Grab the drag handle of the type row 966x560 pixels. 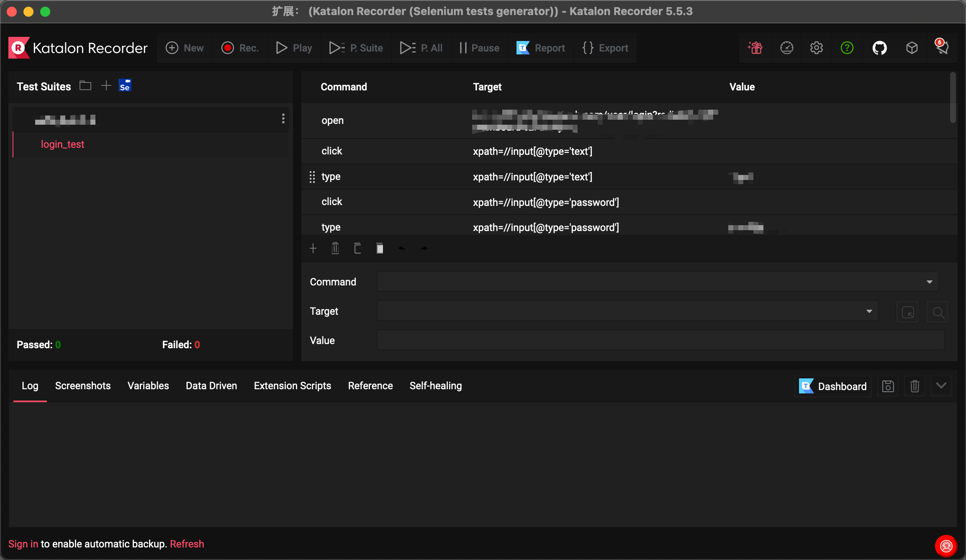click(312, 177)
